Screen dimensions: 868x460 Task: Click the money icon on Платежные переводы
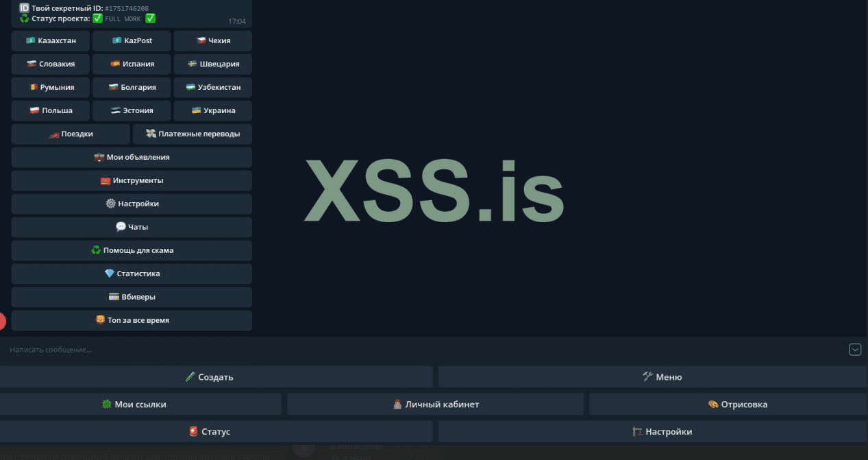pos(151,134)
